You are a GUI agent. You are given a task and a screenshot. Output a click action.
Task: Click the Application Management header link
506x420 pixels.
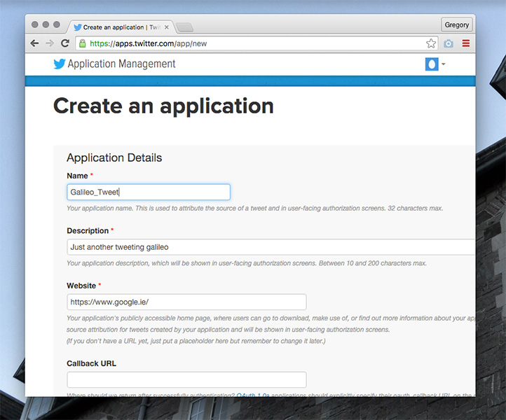[x=121, y=64]
